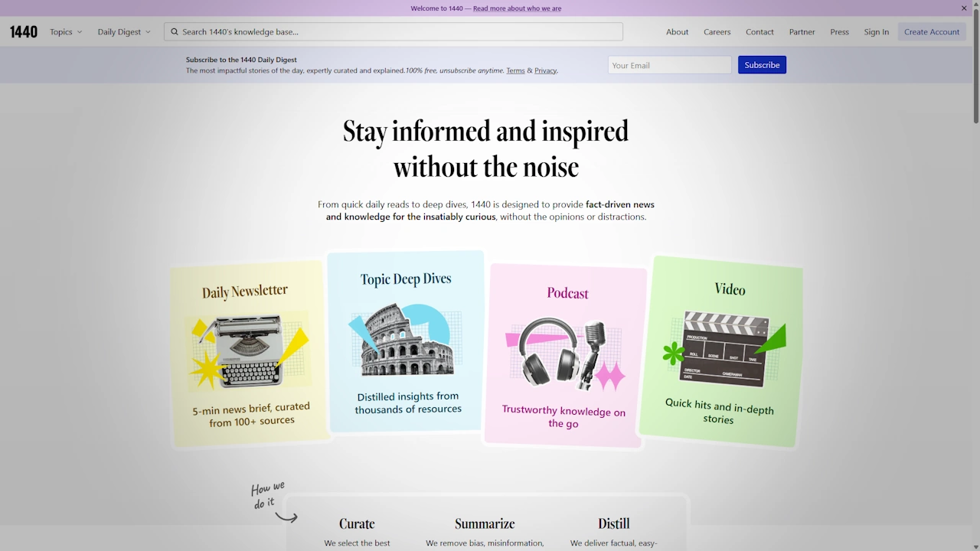Go to the Contact page

tap(759, 32)
